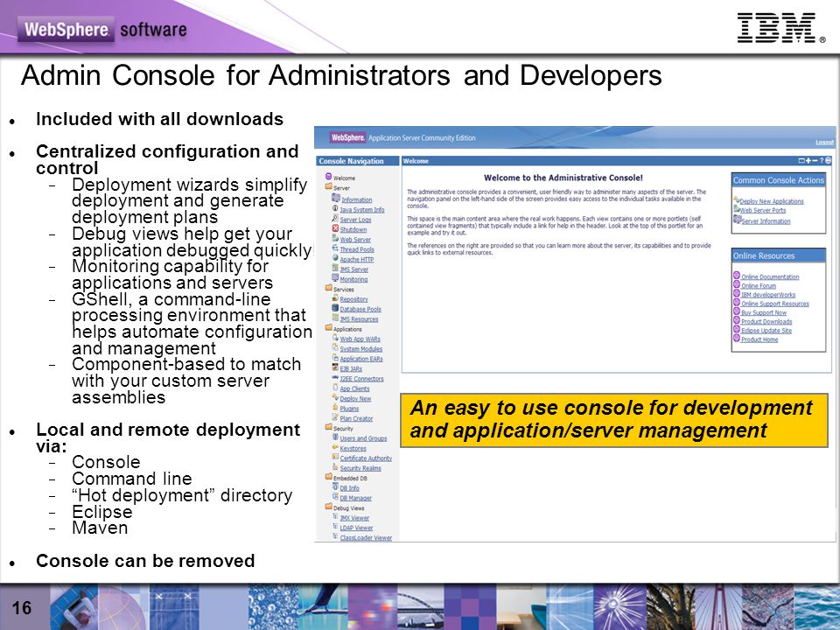
Task: Click the Users and Groups icon
Action: 335,437
